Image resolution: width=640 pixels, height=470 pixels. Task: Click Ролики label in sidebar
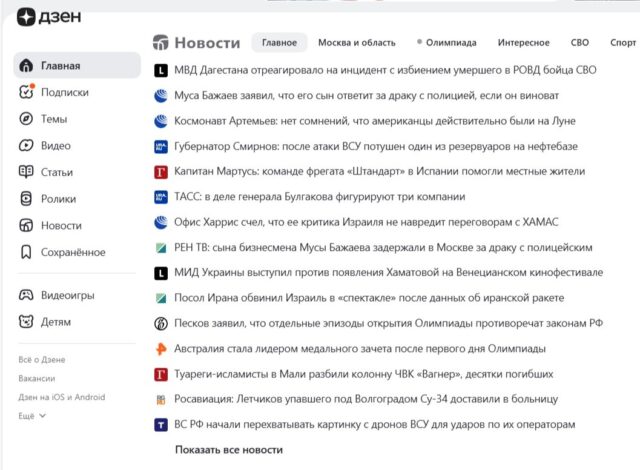tap(58, 199)
